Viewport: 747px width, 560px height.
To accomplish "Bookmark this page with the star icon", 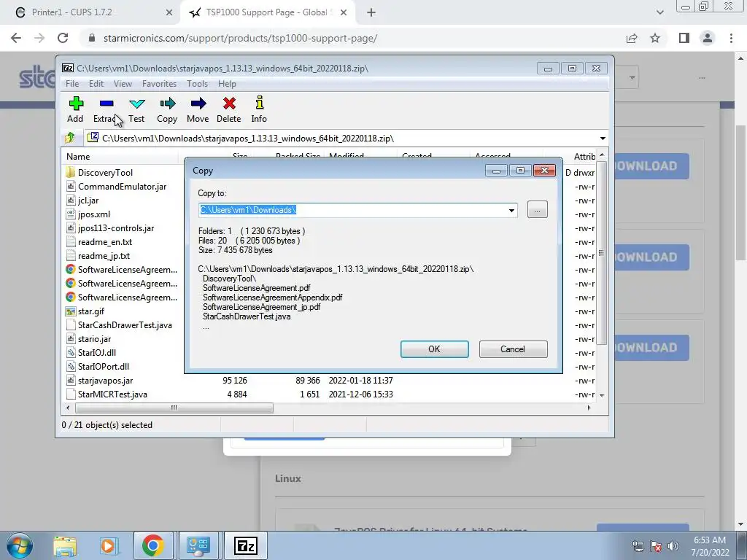I will [x=655, y=38].
